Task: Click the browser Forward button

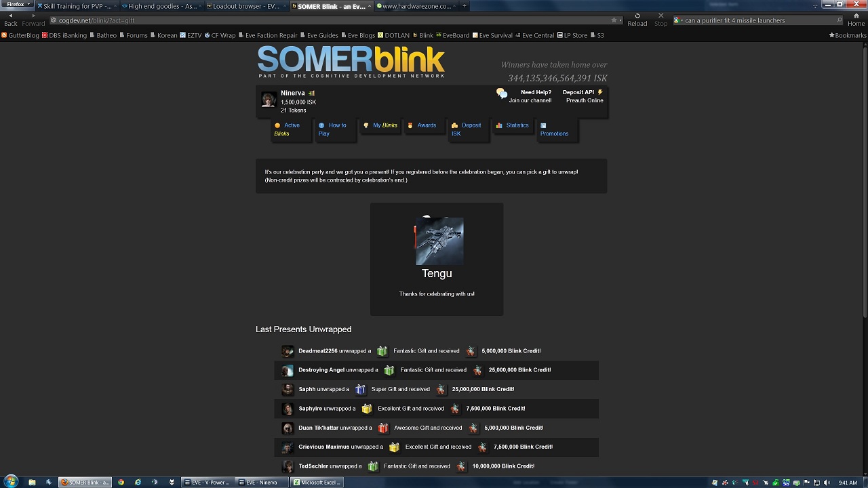Action: point(33,19)
